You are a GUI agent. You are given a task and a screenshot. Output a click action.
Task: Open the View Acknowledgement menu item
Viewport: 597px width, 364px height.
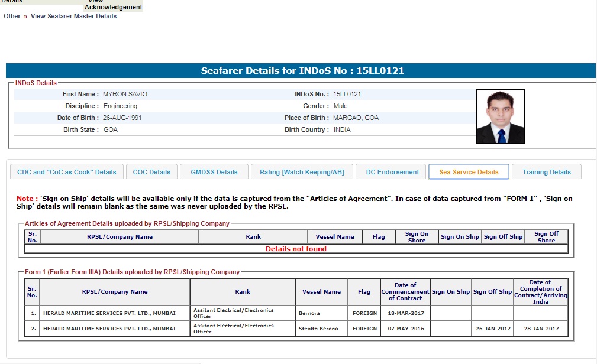113,5
